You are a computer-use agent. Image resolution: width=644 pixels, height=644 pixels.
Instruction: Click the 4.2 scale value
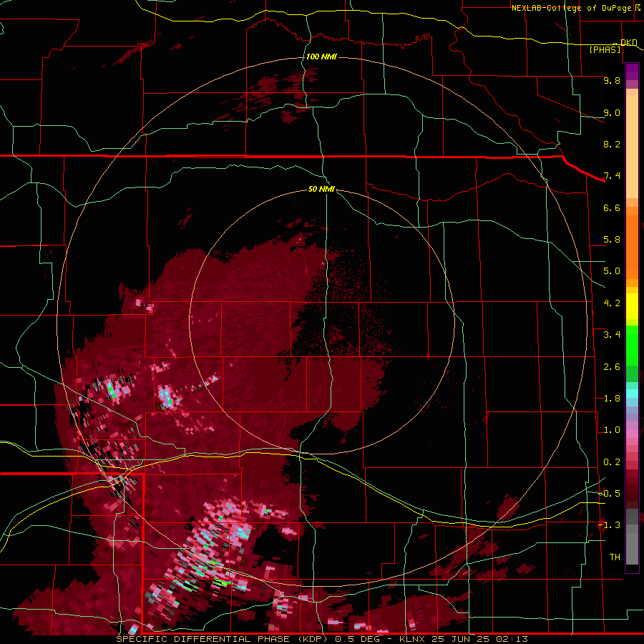click(x=612, y=303)
